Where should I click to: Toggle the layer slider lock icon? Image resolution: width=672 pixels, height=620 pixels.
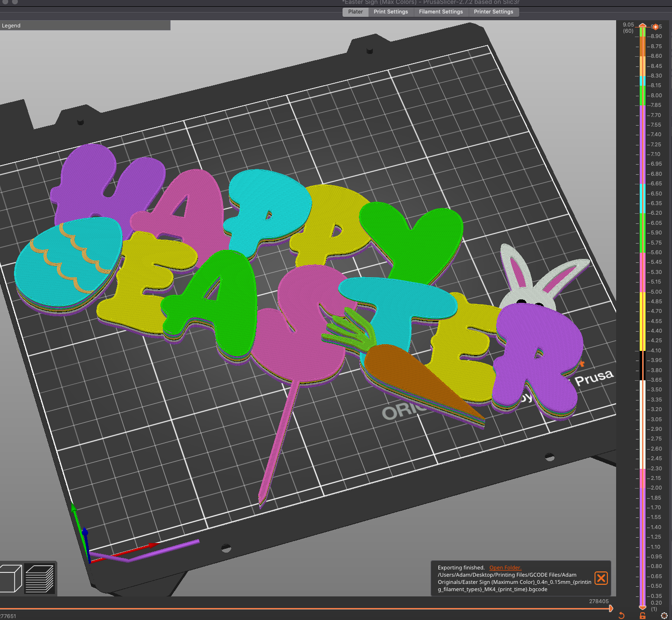[x=643, y=615]
